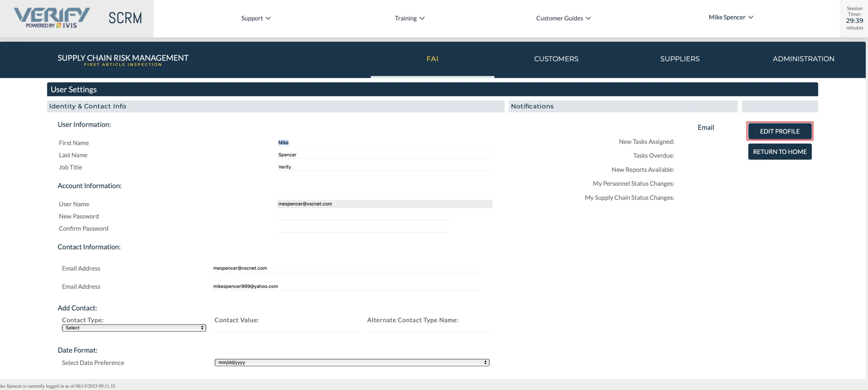Click the EDIT PROFILE button
This screenshot has width=868, height=390.
780,131
